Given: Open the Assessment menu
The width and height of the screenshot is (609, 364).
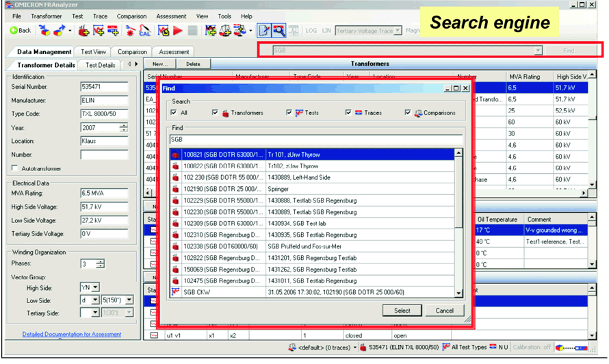Looking at the screenshot, I should [171, 16].
